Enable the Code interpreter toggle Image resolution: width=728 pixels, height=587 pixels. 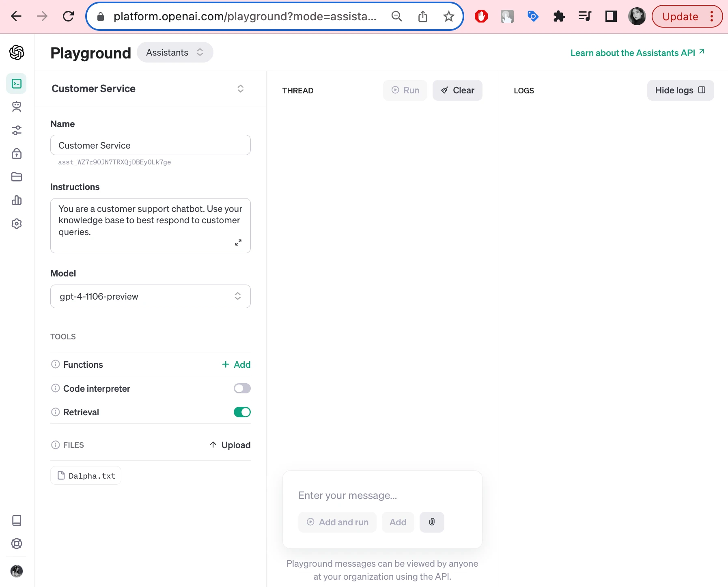tap(242, 388)
